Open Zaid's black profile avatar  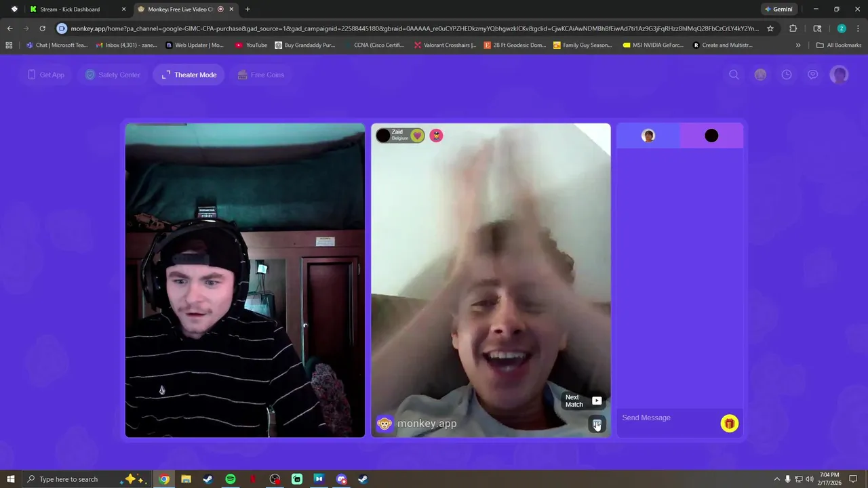point(383,136)
